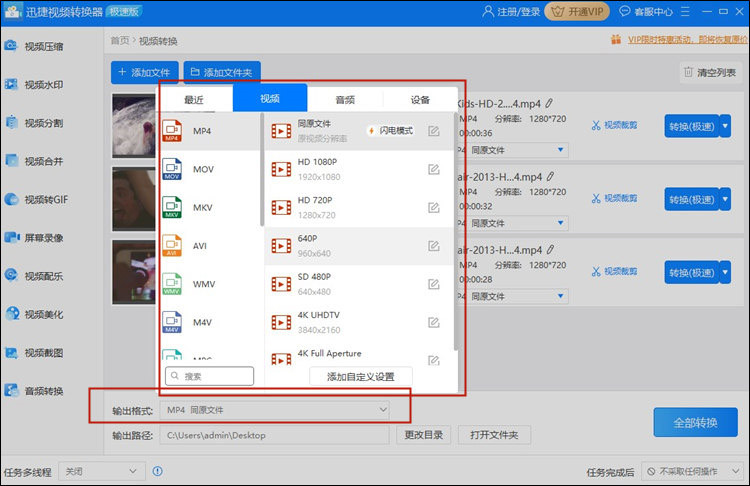Open 注册/登录
The image size is (750, 486).
[511, 11]
